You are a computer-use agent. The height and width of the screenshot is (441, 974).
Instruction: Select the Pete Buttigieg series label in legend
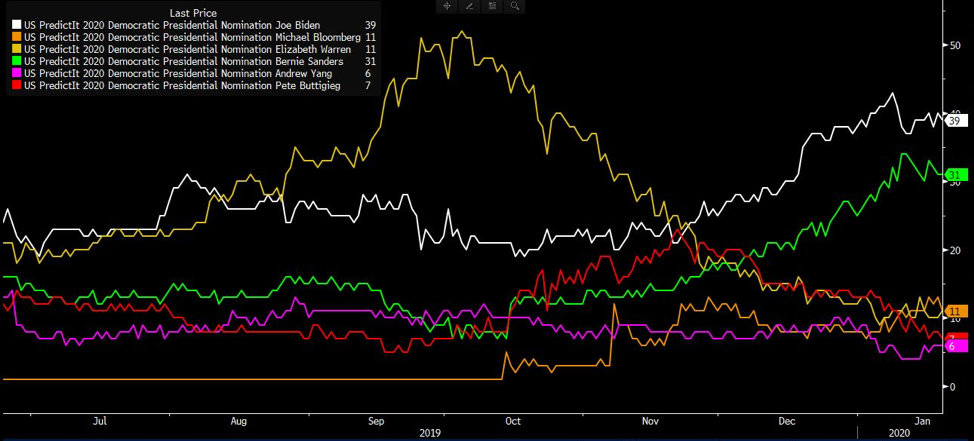(183, 85)
